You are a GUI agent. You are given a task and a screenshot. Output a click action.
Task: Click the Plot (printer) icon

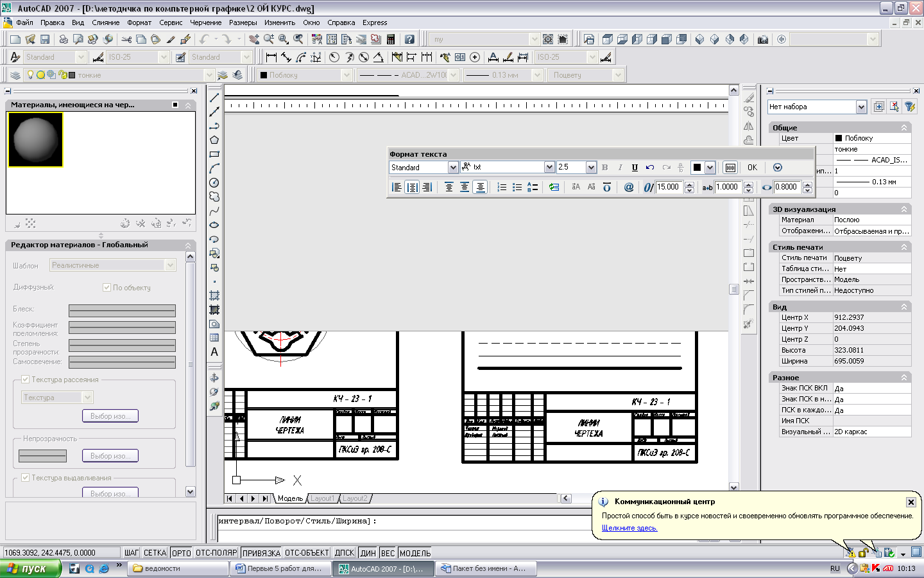[64, 39]
